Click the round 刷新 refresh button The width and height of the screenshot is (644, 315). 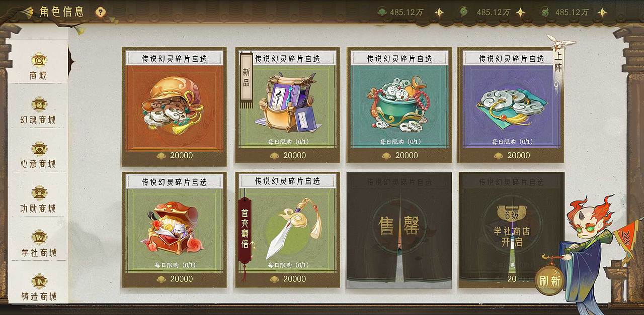click(549, 281)
